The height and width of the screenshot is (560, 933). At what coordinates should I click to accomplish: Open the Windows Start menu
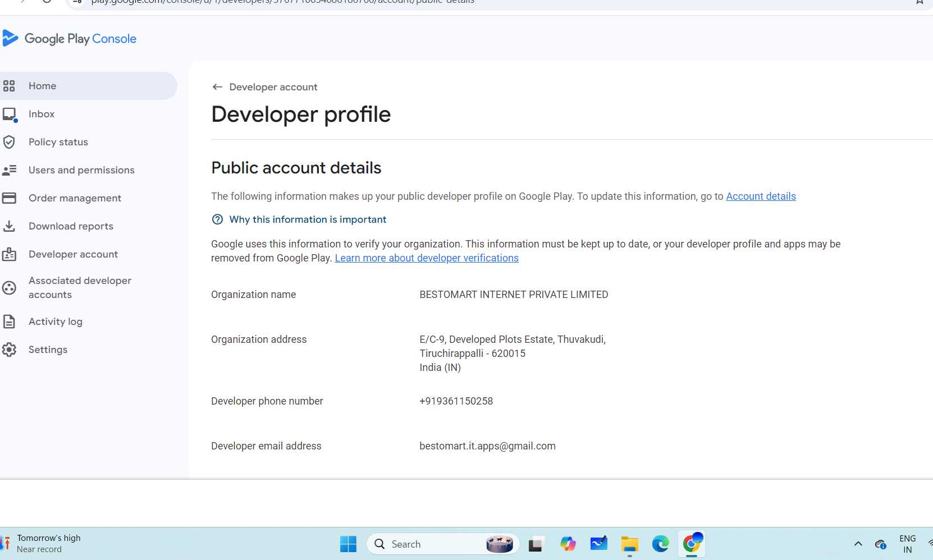[348, 544]
